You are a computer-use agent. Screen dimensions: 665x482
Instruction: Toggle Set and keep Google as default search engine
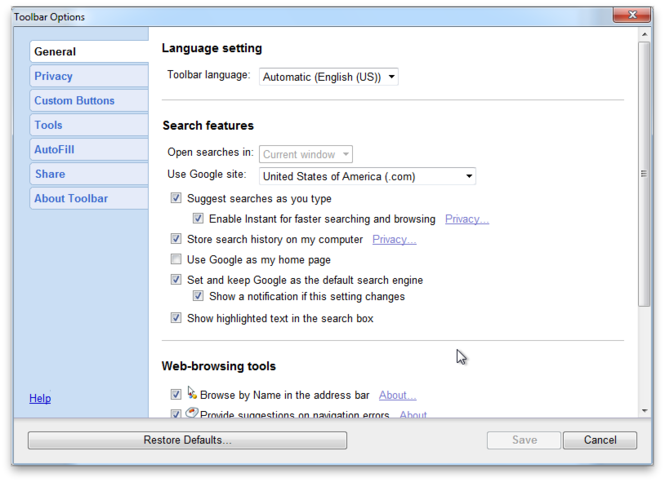click(176, 279)
